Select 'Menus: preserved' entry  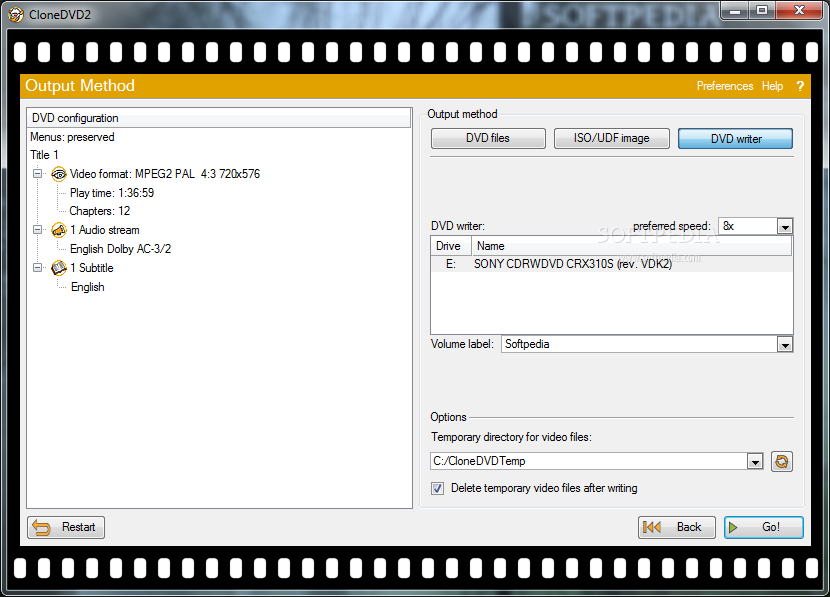tap(72, 137)
